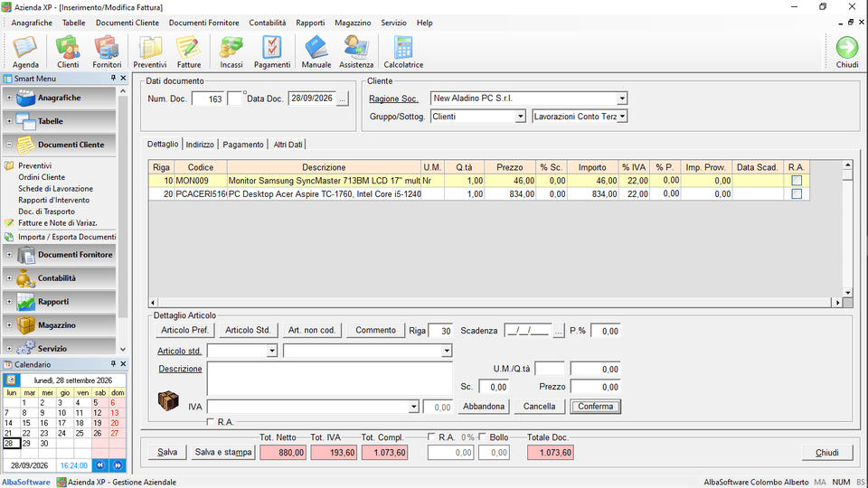Click the grid's horizontal scrollbar track

pos(495,303)
